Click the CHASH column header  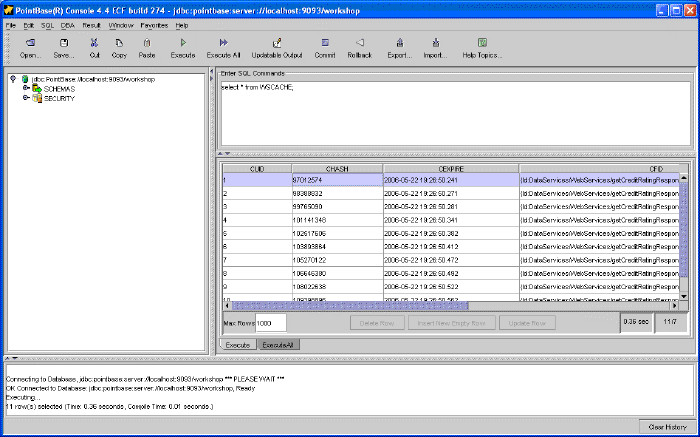(337, 169)
